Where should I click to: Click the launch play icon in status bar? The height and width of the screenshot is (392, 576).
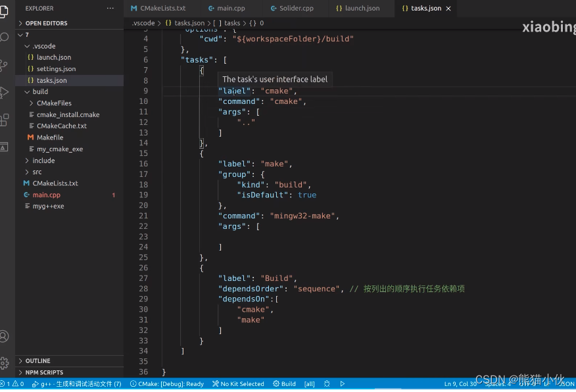coord(343,383)
